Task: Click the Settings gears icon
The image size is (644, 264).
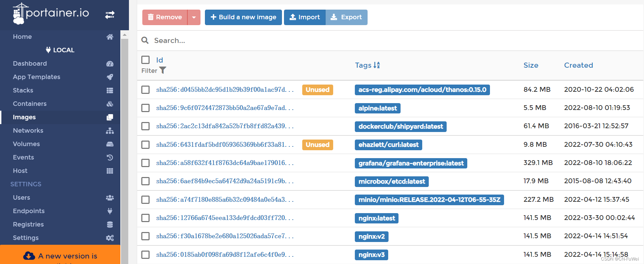Action: (x=110, y=238)
